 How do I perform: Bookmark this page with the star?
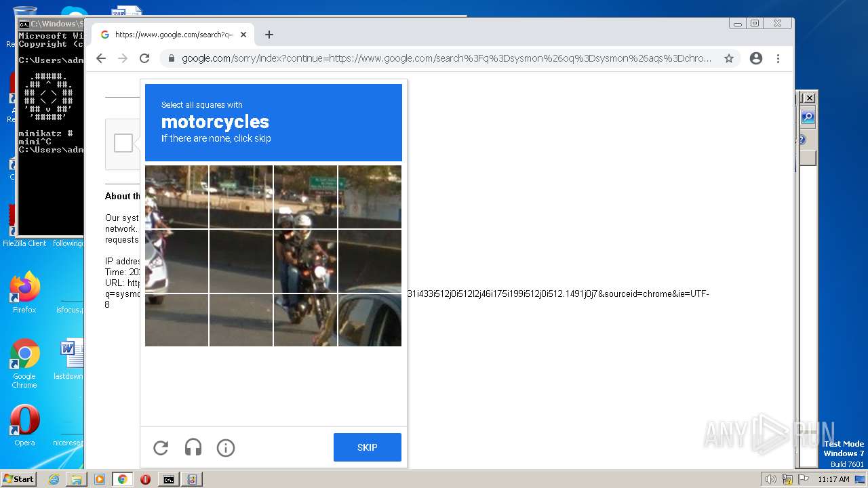[729, 58]
